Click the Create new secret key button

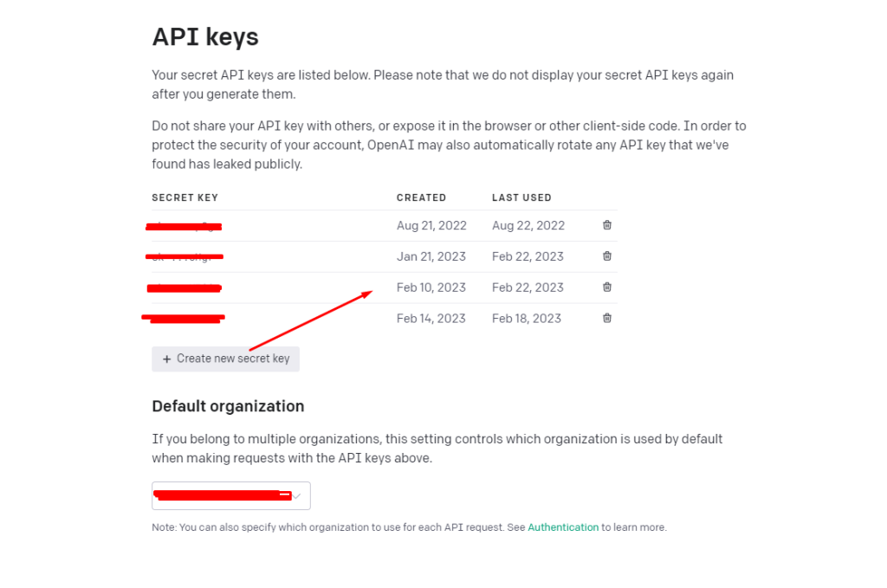tap(225, 359)
